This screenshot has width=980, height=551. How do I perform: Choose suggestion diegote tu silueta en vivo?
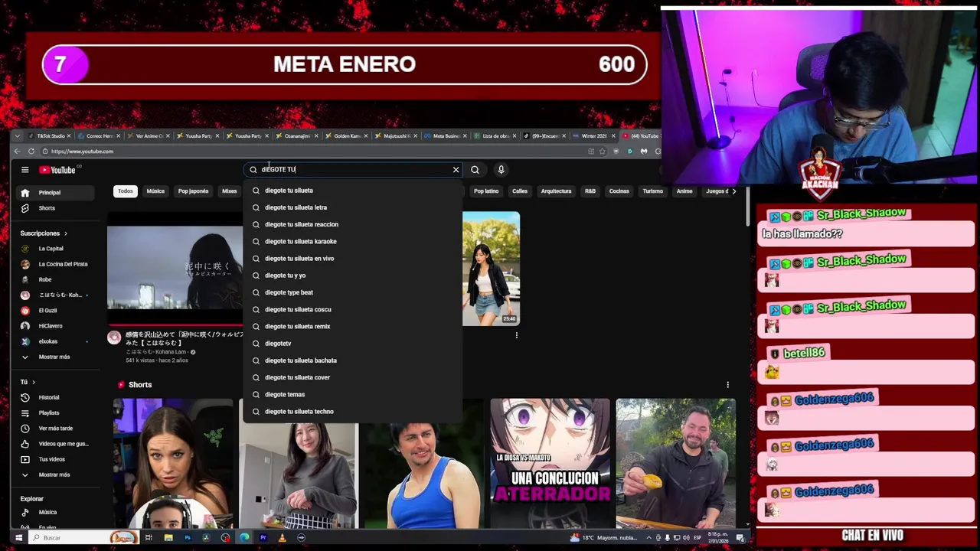click(353, 259)
